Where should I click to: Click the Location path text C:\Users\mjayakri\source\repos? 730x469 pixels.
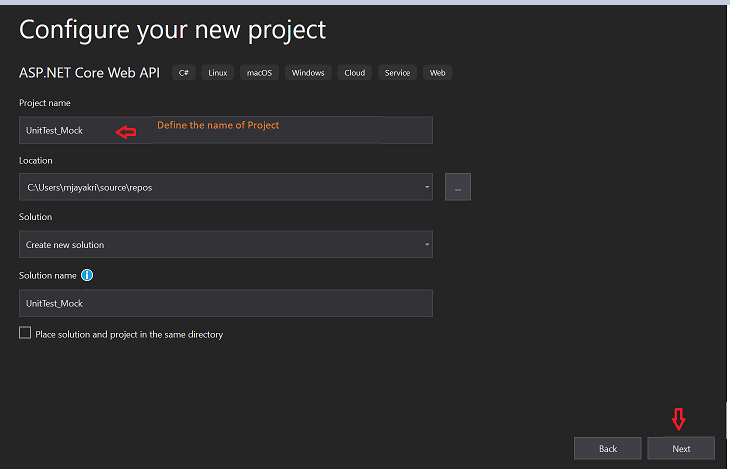tap(90, 188)
